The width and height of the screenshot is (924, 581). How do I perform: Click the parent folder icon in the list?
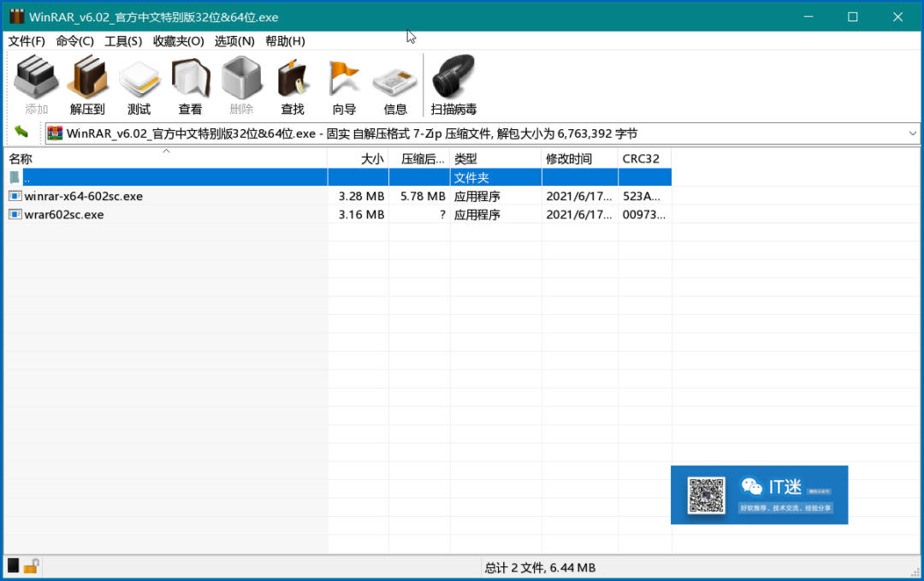(x=15, y=177)
